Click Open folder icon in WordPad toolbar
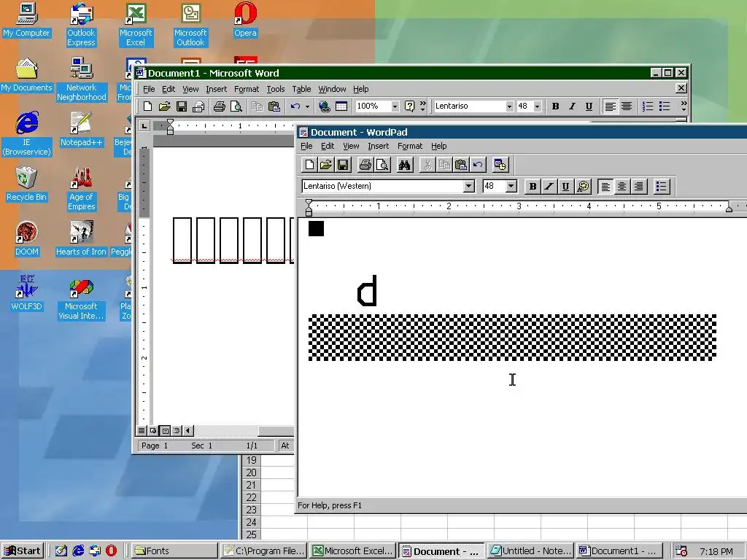Viewport: 747px width, 560px height. [x=326, y=166]
